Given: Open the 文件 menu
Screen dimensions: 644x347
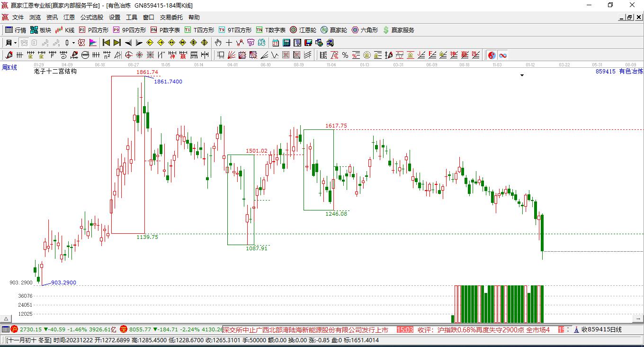Looking at the screenshot, I should [18, 17].
